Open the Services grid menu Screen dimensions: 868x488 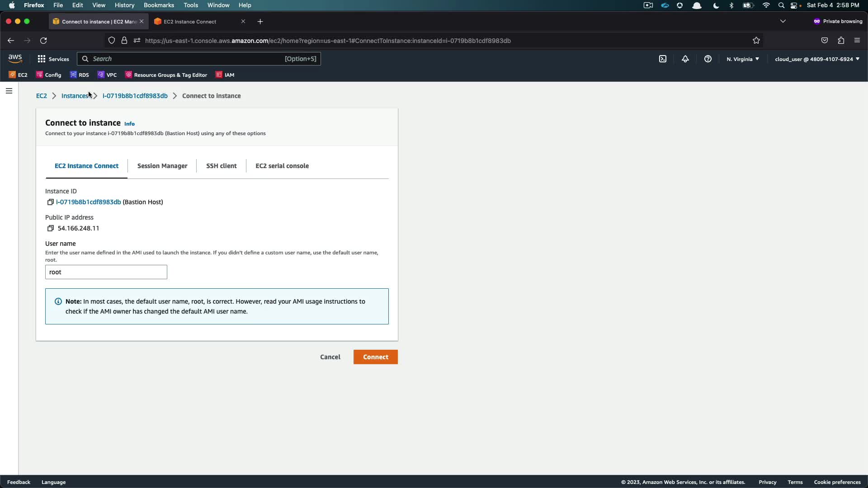53,59
